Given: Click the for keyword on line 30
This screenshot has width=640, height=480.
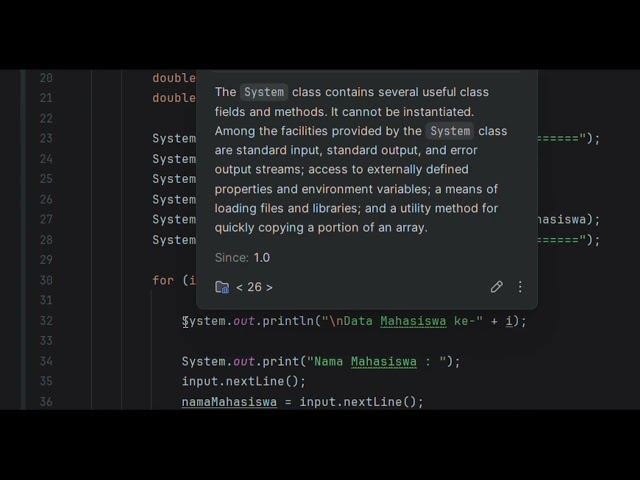Looking at the screenshot, I should (163, 280).
